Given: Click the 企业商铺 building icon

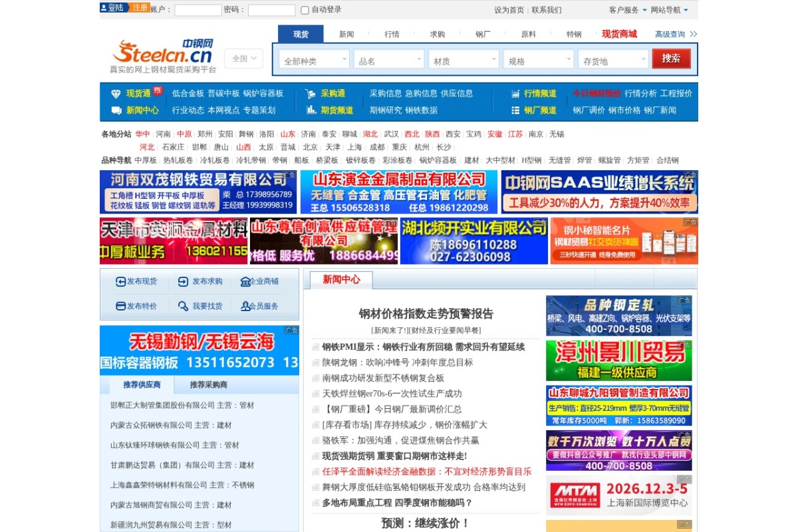Looking at the screenshot, I should coord(245,281).
